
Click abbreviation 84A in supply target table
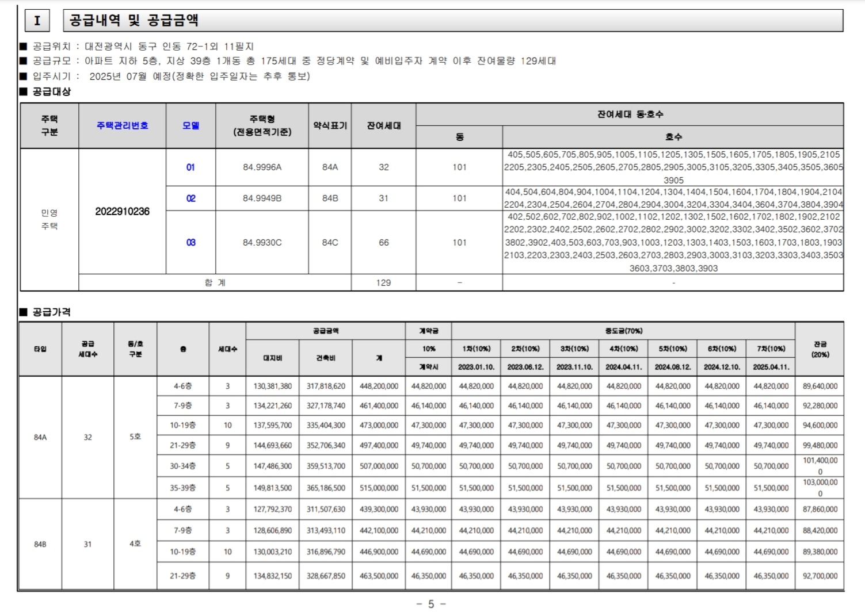click(x=330, y=167)
